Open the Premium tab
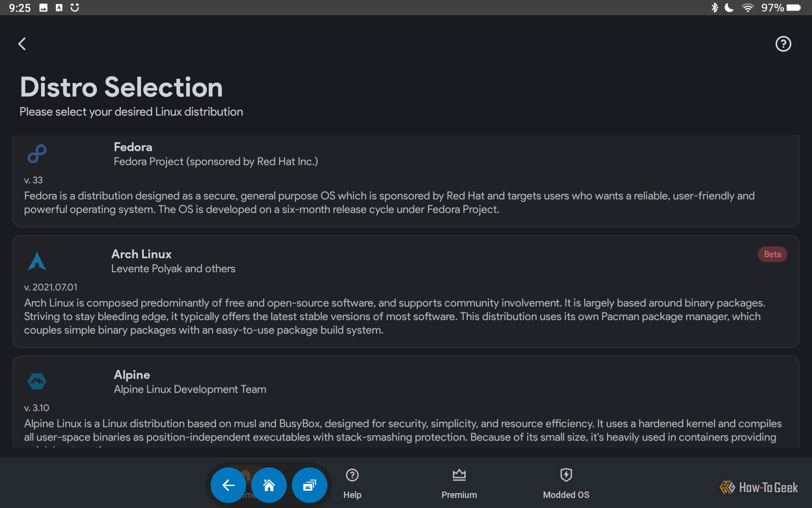Screen dimensions: 812x508 tap(459, 484)
